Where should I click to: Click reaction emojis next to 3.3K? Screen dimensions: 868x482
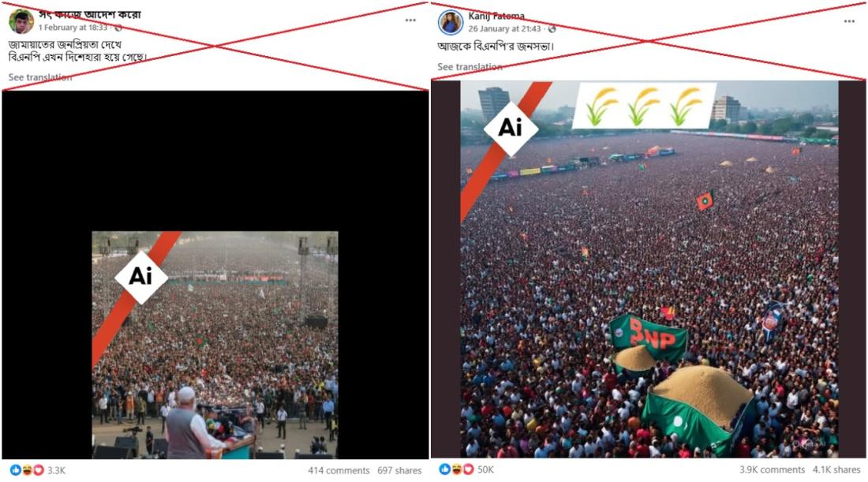pos(27,470)
